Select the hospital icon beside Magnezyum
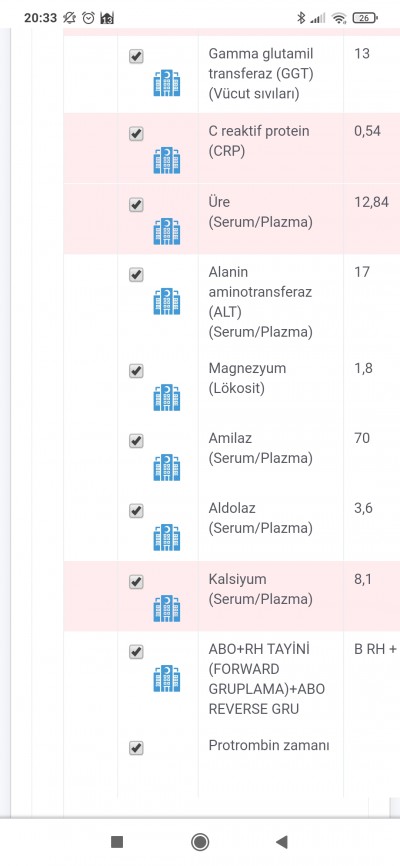This screenshot has height=866, width=400. tap(167, 397)
